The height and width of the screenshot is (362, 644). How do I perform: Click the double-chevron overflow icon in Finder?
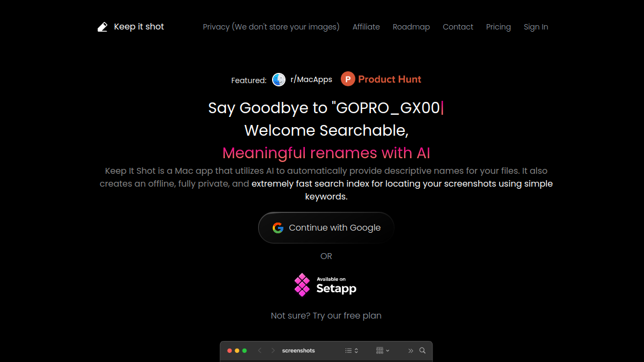411,351
